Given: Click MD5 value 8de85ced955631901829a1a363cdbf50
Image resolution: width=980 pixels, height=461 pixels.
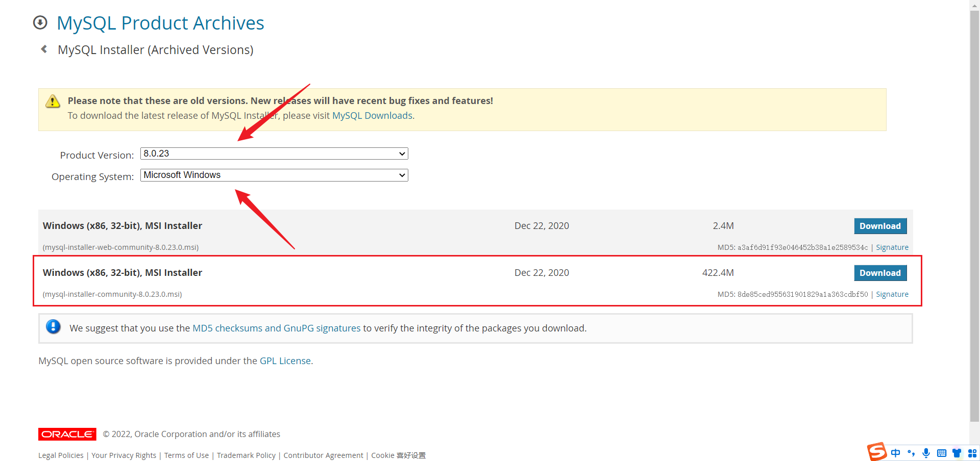Looking at the screenshot, I should point(803,294).
